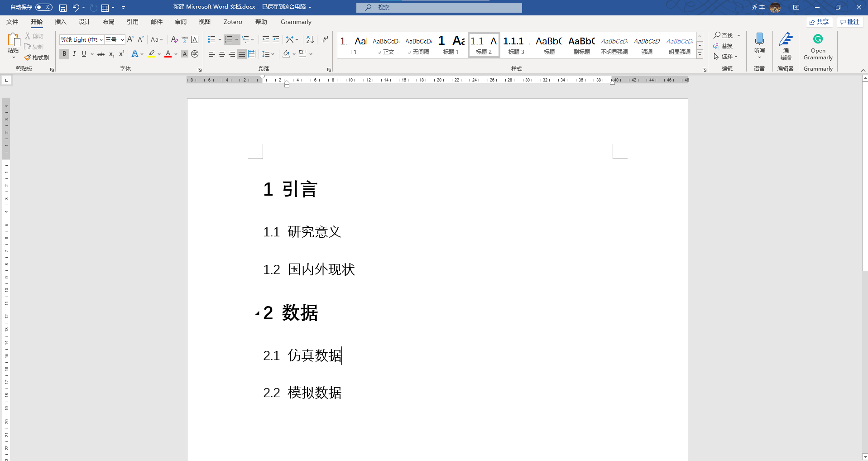Align paragraph text to the left
The height and width of the screenshot is (461, 868).
[212, 54]
